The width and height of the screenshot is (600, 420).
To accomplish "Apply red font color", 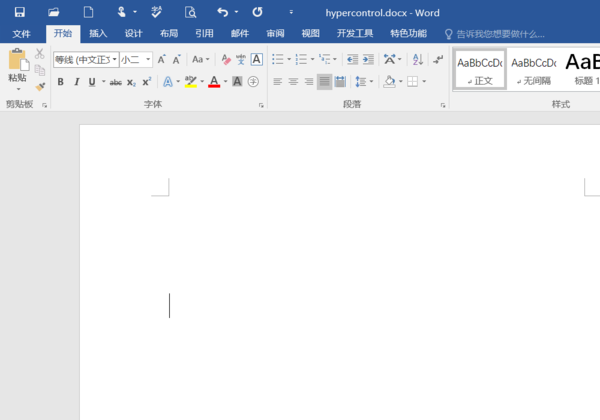I will coord(214,81).
